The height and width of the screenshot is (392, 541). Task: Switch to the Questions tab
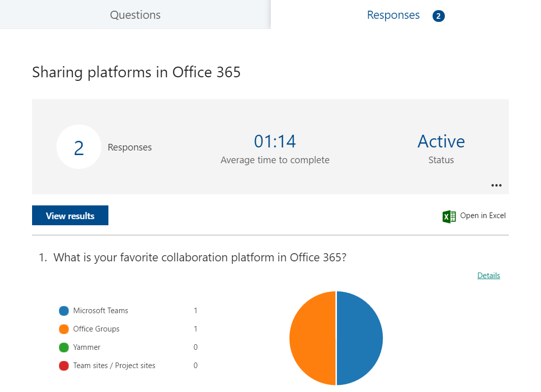pyautogui.click(x=135, y=15)
